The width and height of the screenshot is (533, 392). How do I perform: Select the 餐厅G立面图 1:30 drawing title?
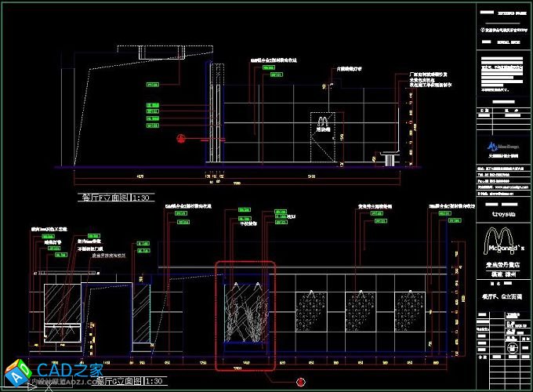pyautogui.click(x=132, y=381)
